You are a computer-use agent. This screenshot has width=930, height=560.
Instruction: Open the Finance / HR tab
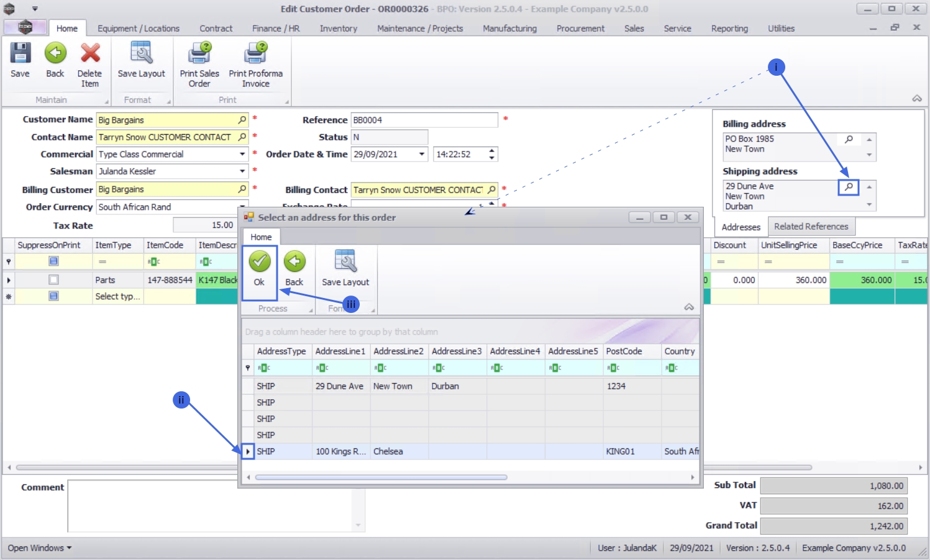point(276,29)
